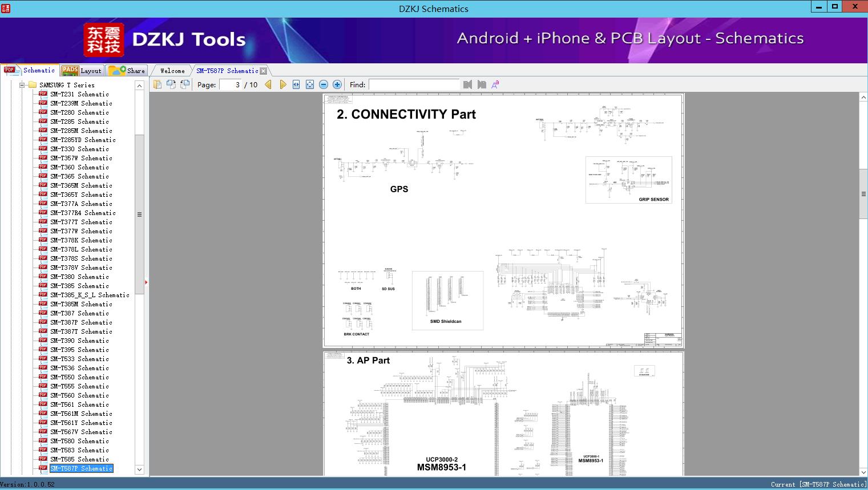Open SM-T378K Schematic
This screenshot has width=868, height=490.
click(81, 240)
